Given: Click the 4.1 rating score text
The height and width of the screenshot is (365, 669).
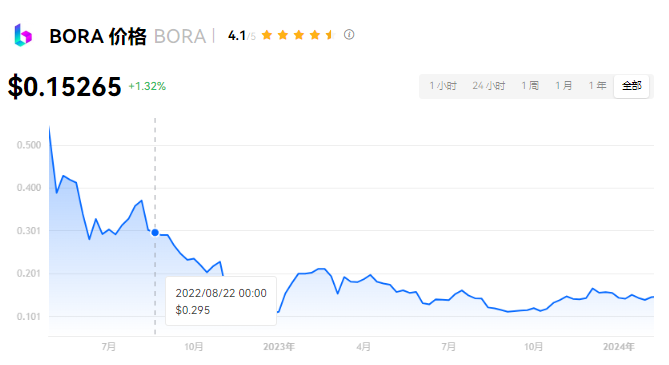Looking at the screenshot, I should coord(237,36).
